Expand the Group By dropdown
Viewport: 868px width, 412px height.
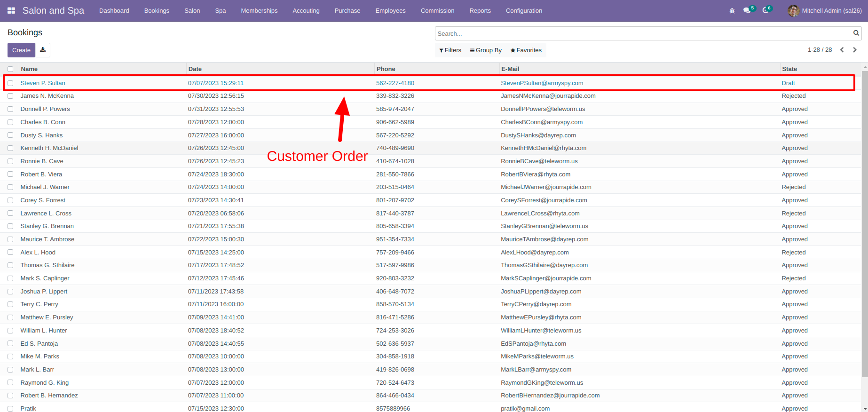(486, 50)
